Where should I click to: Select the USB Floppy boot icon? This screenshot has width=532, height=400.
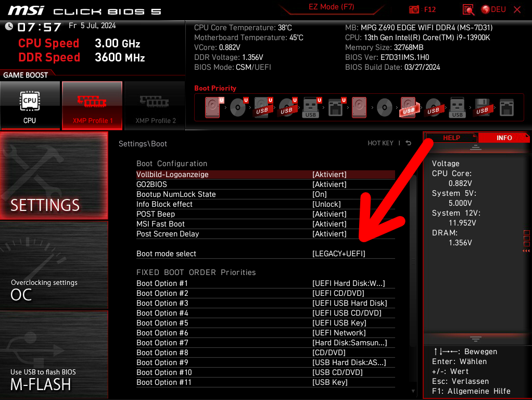pyautogui.click(x=482, y=107)
